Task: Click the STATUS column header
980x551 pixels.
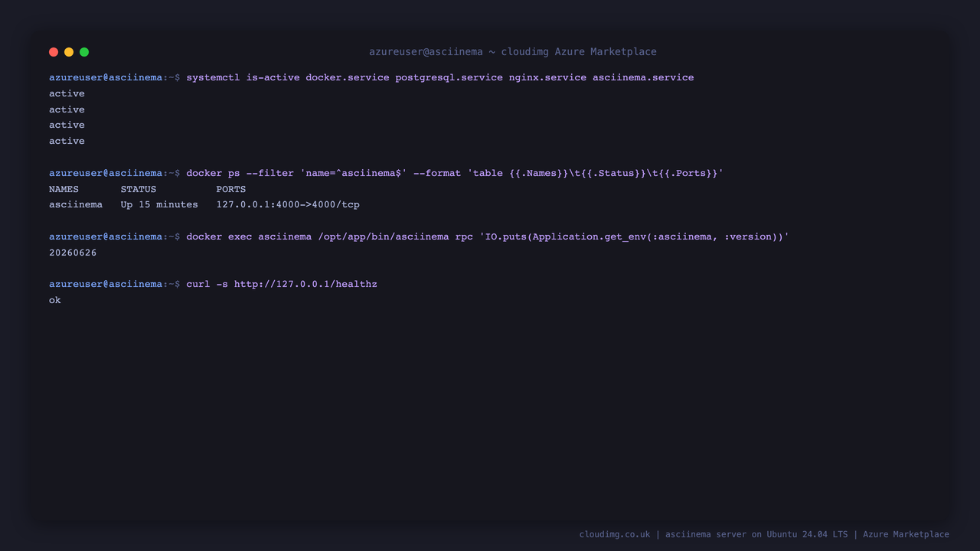Action: [139, 189]
